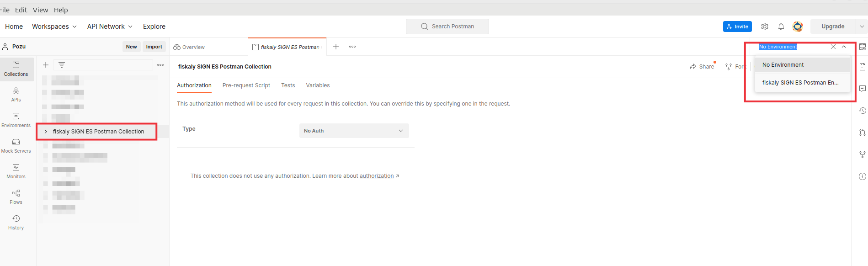Click the Import button
Viewport: 868px width, 266px height.
[154, 47]
